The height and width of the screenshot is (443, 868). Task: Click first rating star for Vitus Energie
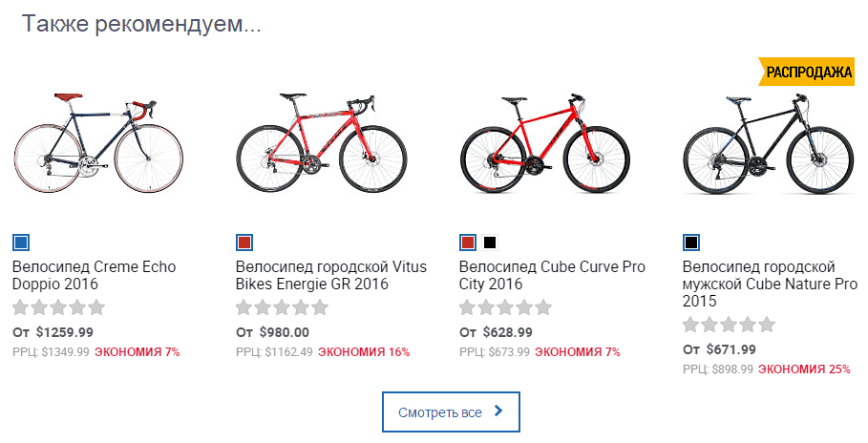(243, 307)
